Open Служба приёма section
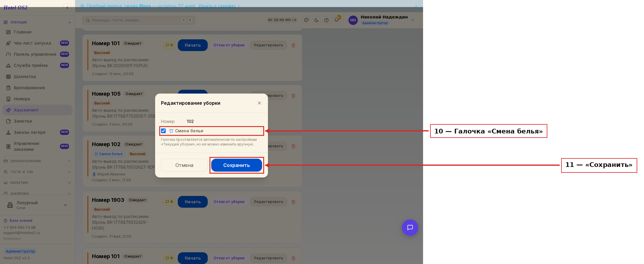The image size is (644, 264). click(37, 65)
